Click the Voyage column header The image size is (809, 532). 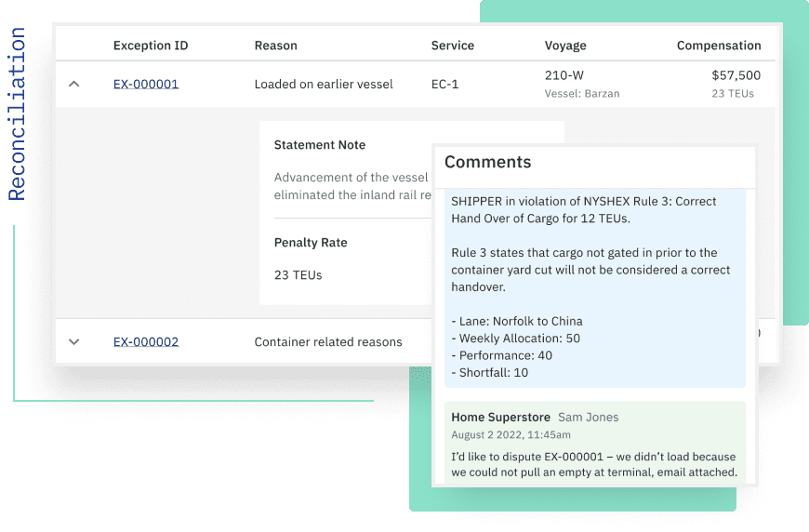click(565, 46)
